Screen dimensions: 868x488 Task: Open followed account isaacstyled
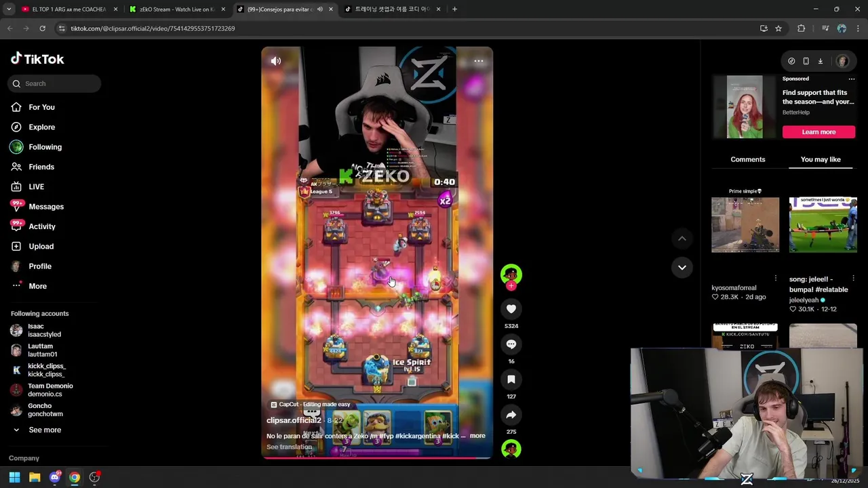coord(44,330)
